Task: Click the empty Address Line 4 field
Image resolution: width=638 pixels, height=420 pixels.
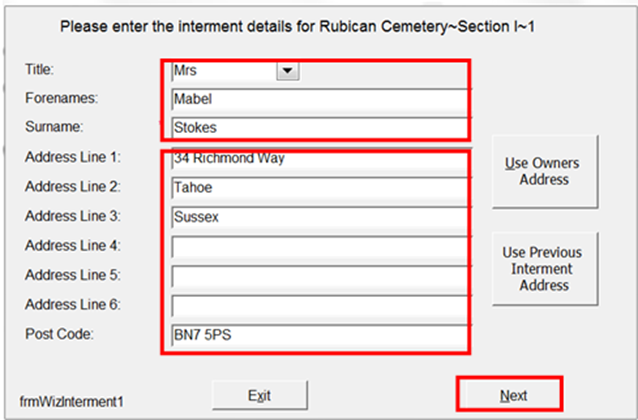Action: click(315, 246)
